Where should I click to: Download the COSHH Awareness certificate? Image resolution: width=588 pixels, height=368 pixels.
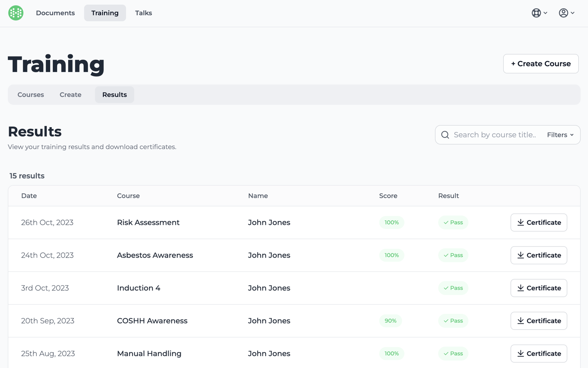pos(539,321)
